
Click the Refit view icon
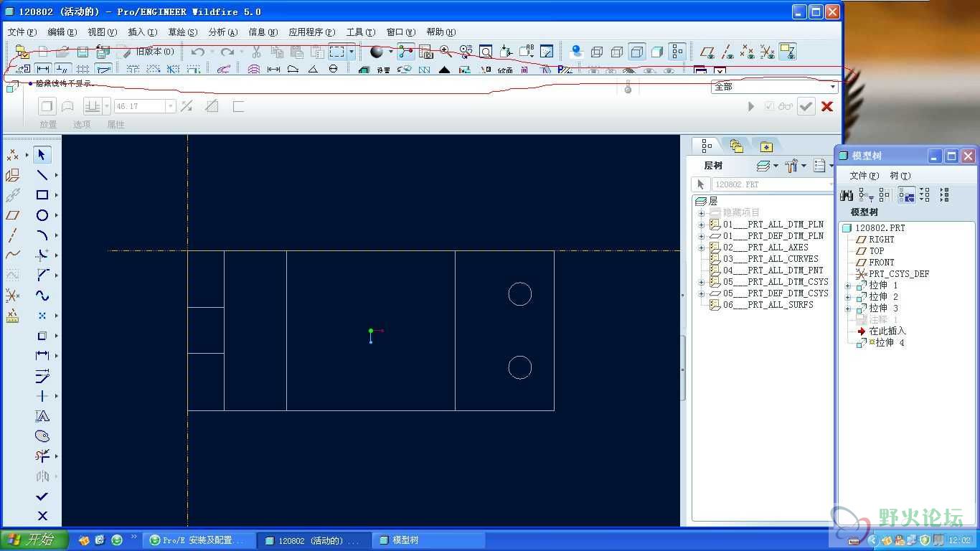486,52
